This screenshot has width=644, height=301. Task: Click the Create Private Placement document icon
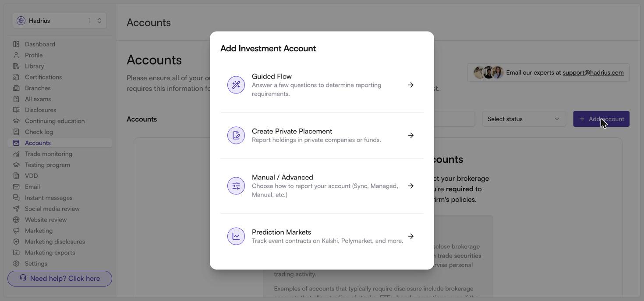236,136
